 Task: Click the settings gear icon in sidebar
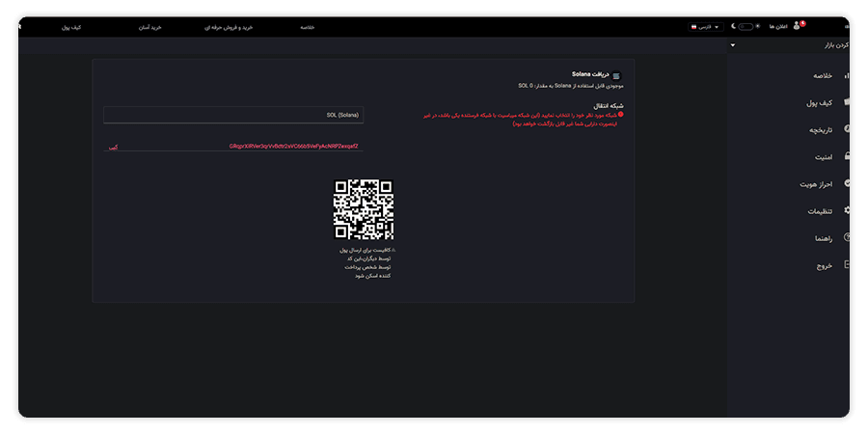(847, 210)
